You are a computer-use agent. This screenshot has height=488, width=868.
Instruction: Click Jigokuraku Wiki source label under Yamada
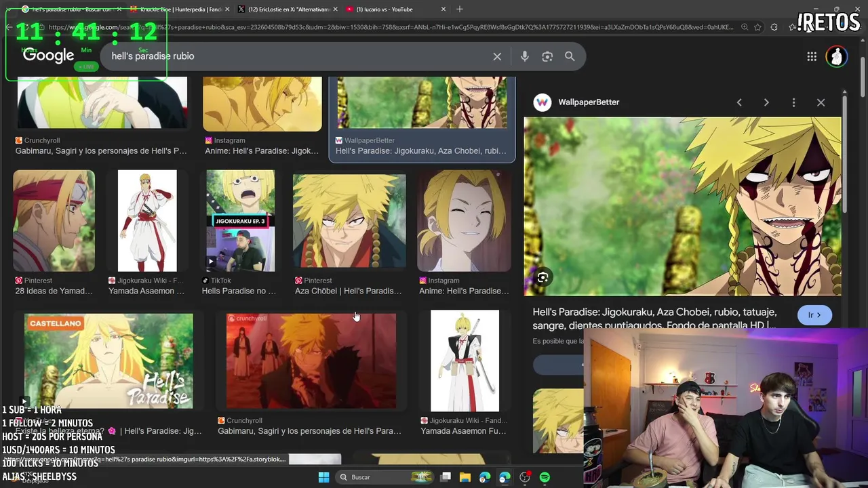(x=151, y=281)
